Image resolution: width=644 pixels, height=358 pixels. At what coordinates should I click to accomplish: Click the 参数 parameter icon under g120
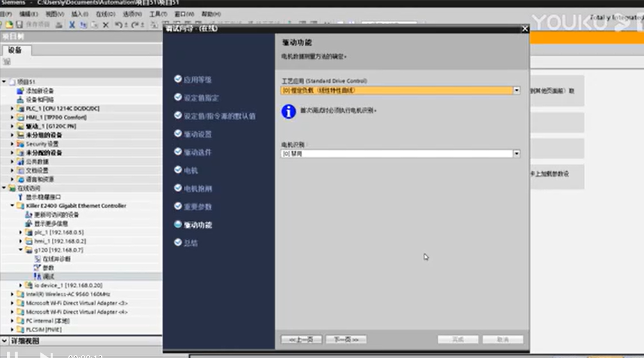click(37, 268)
